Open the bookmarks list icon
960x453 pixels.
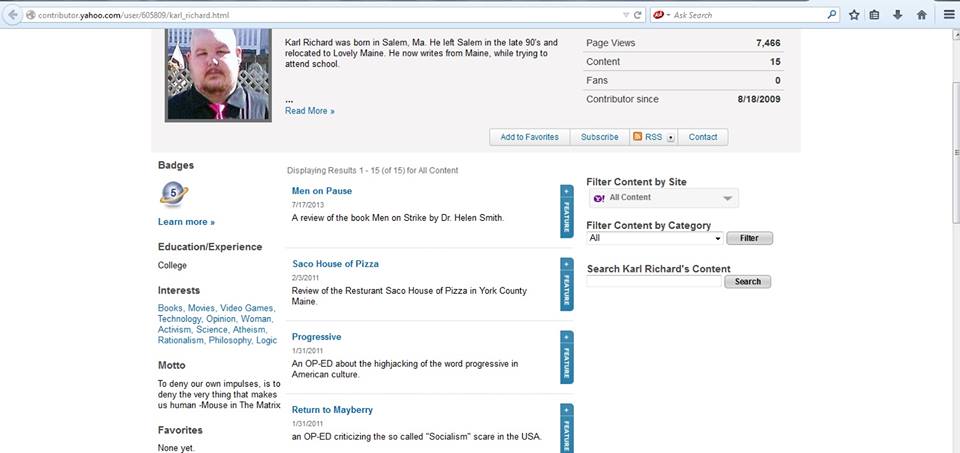(x=874, y=15)
